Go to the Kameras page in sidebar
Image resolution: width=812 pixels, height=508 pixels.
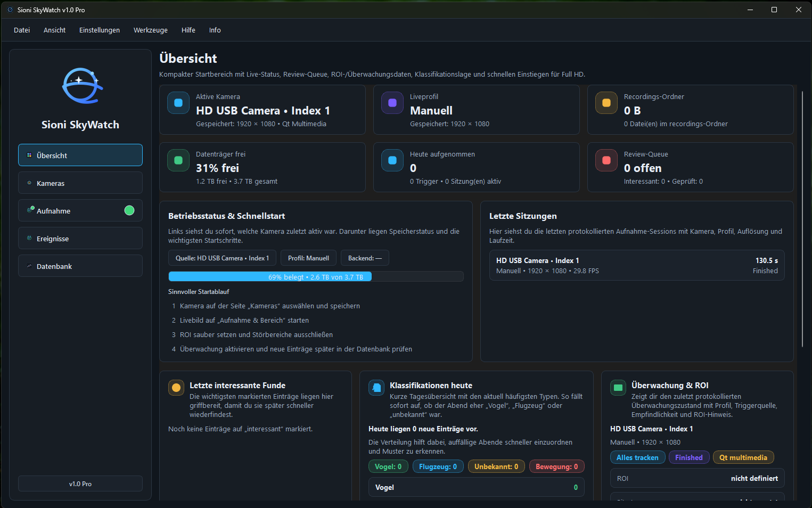pyautogui.click(x=80, y=183)
